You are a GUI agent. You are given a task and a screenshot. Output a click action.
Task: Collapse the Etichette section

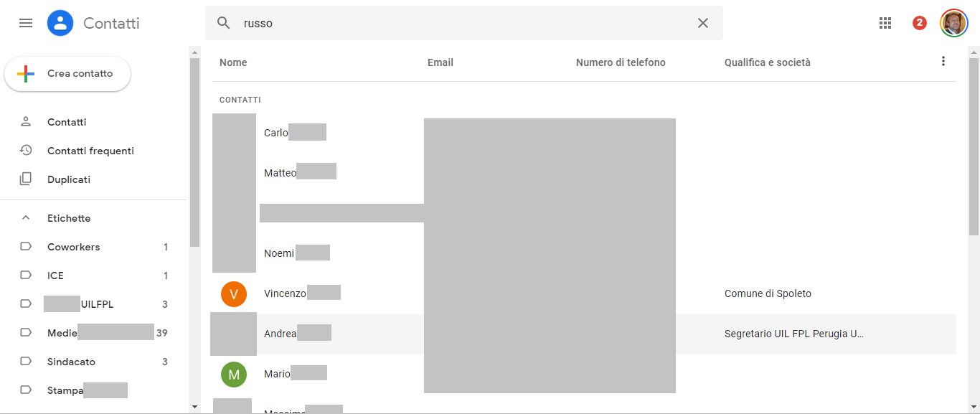pos(26,218)
